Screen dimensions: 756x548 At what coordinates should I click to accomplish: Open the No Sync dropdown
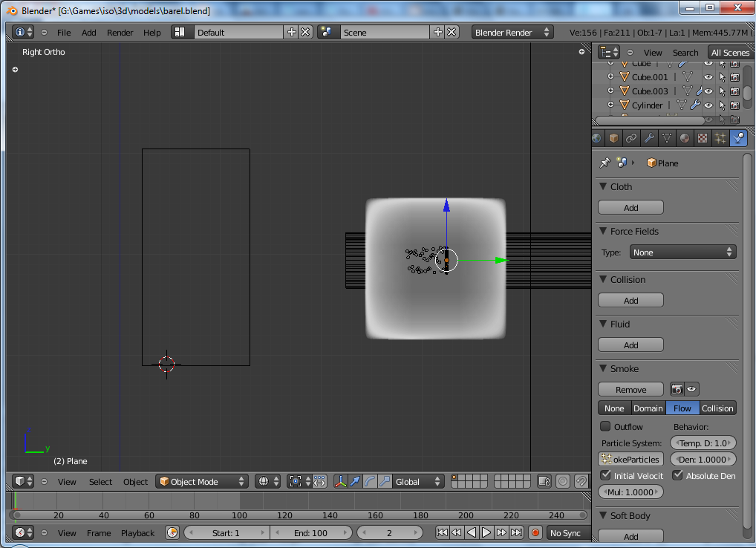pyautogui.click(x=569, y=532)
